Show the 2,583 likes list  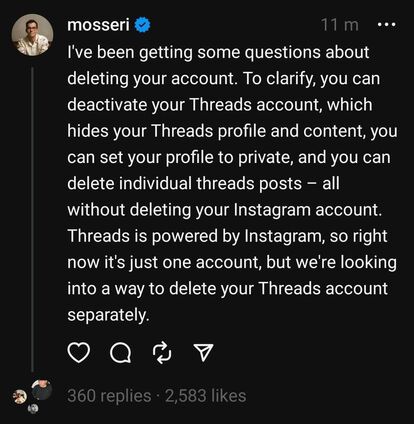coord(206,396)
